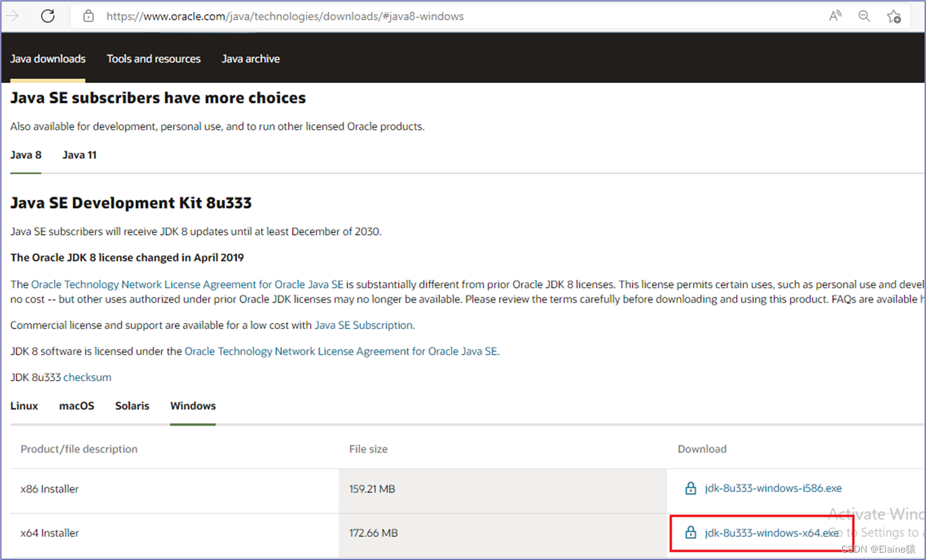Switch to the Solaris tab
Screen dimensions: 926x560
132,406
